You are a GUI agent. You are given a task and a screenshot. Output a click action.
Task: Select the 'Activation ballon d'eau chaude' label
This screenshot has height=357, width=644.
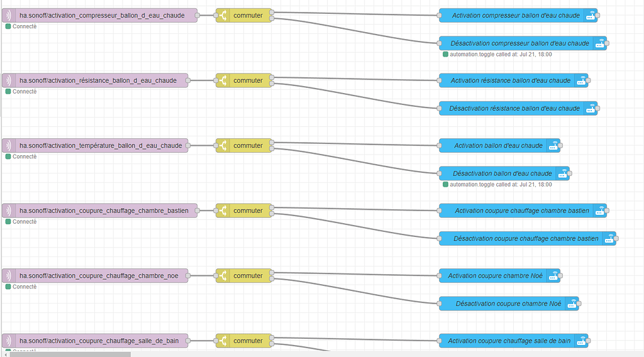[498, 146]
